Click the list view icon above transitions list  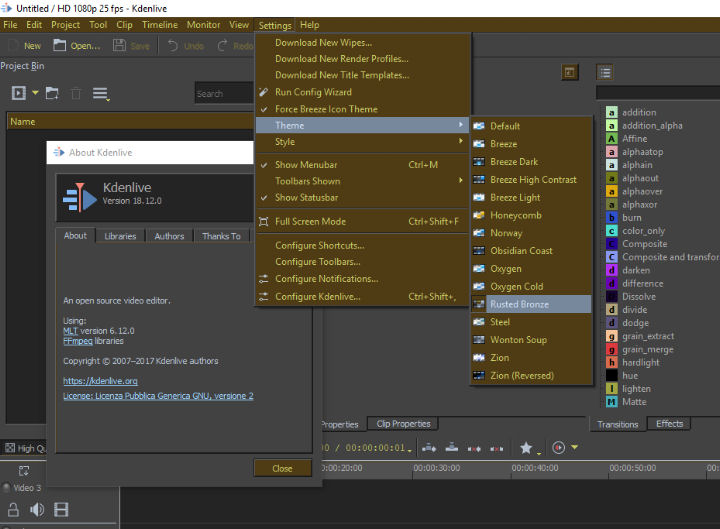[x=605, y=72]
